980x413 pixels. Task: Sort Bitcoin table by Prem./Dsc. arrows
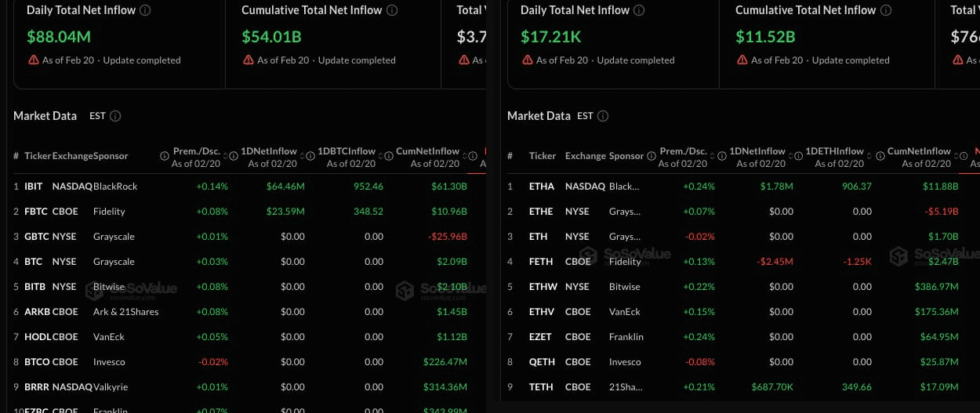(227, 157)
